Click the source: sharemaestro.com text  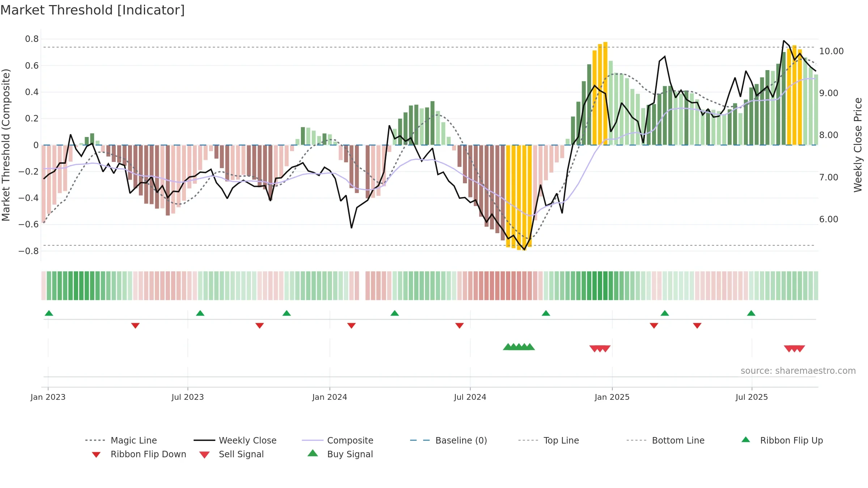pyautogui.click(x=798, y=371)
